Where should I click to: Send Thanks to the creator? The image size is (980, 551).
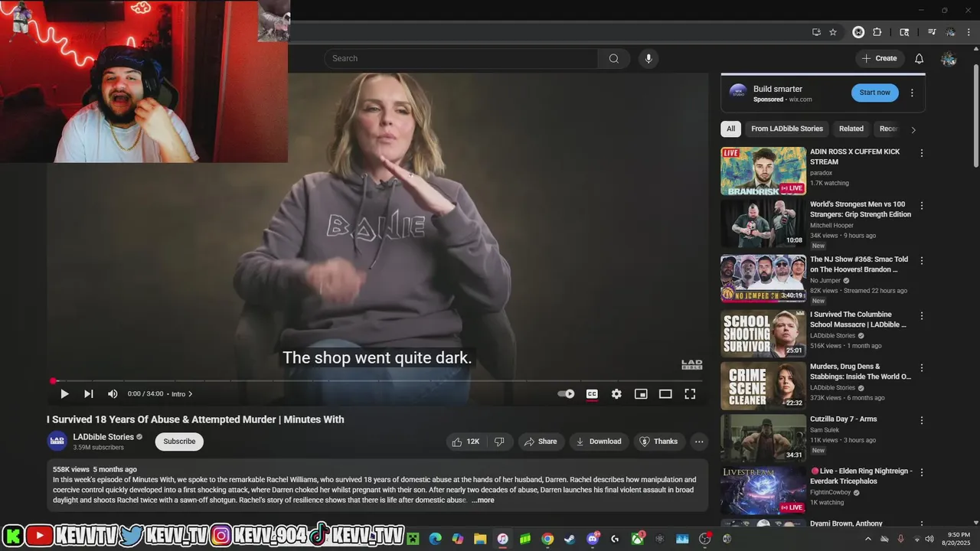point(658,442)
